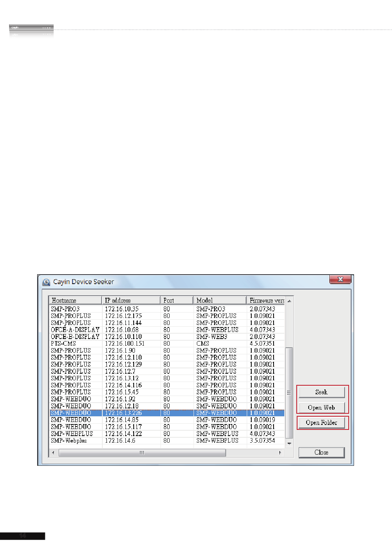Viewport: 392px width, 555px height.
Task: Select the row with IP 172.16.12.175
Action: (x=167, y=316)
